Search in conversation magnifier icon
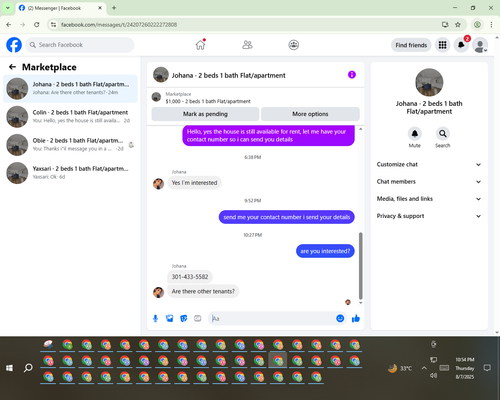Image resolution: width=500 pixels, height=400 pixels. pos(443,134)
